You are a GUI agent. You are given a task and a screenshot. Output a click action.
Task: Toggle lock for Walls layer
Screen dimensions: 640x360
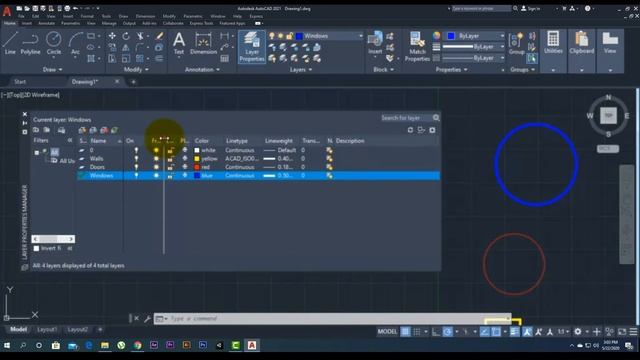pos(170,159)
